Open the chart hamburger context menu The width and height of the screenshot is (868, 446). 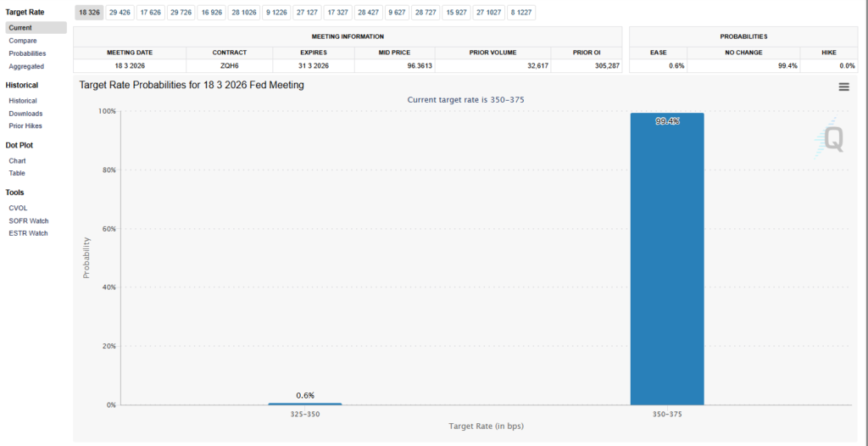[843, 87]
